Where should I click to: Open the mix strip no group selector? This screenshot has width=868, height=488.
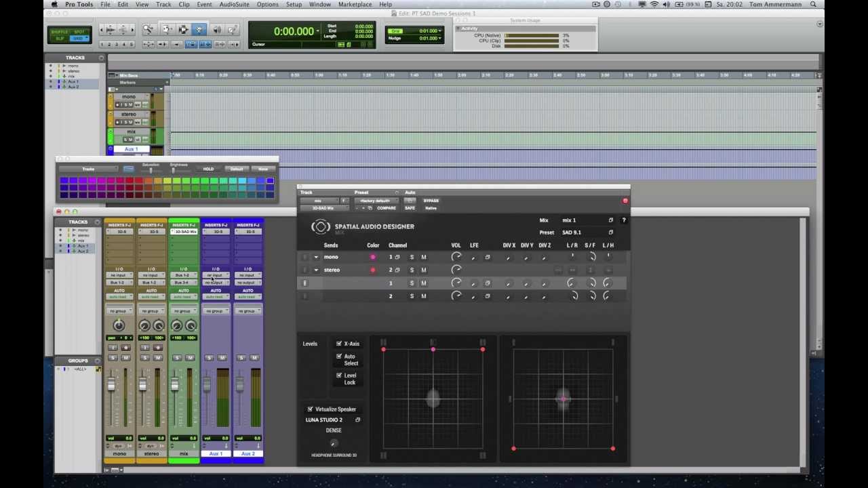click(183, 311)
